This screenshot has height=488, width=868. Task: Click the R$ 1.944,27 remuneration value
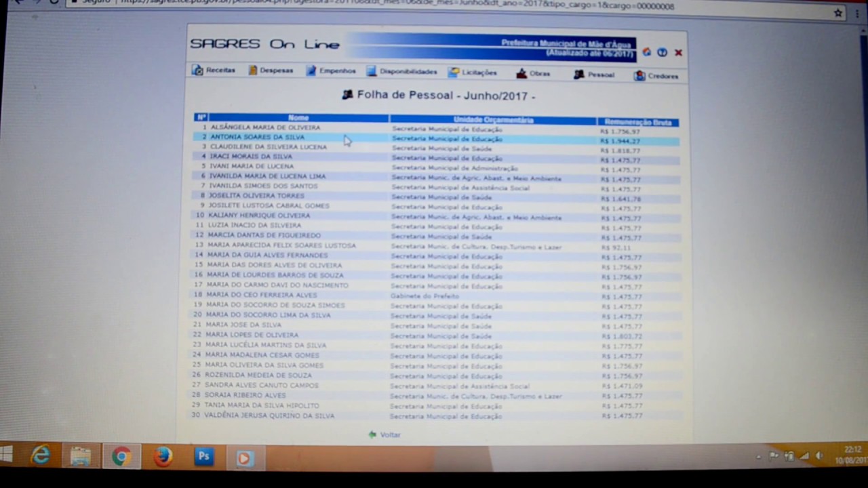coord(620,141)
